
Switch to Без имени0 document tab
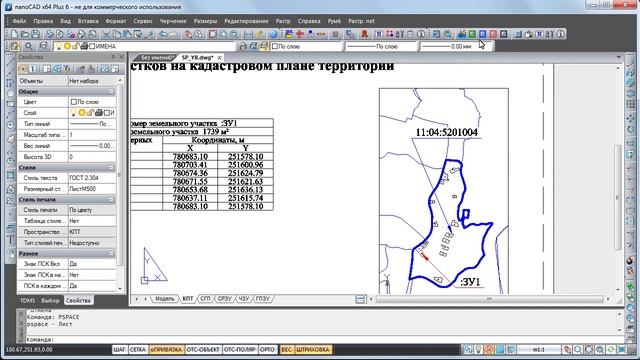click(158, 58)
